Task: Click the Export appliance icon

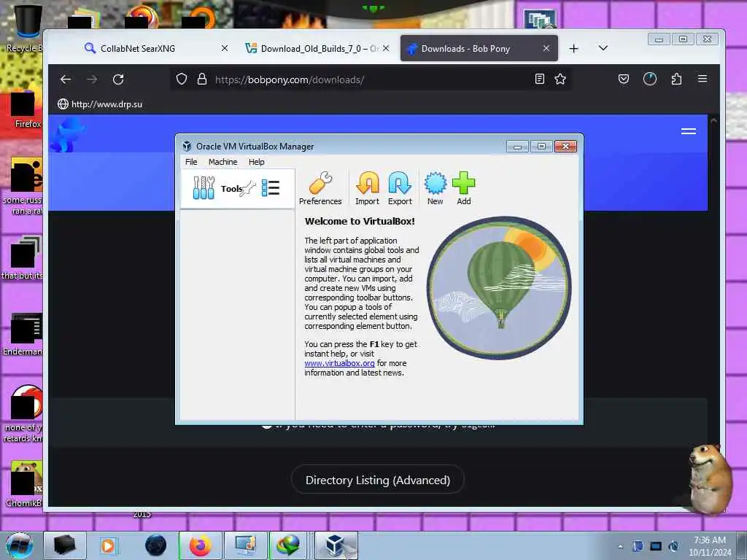Action: 400,189
